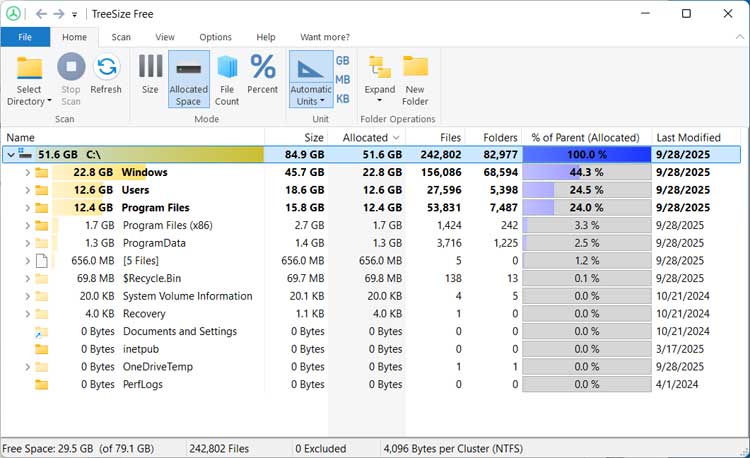750x458 pixels.
Task: Click the Stop Scan icon
Action: coord(71,66)
